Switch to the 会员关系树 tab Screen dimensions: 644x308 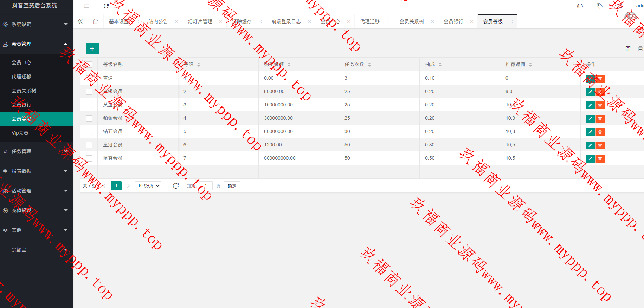click(412, 21)
